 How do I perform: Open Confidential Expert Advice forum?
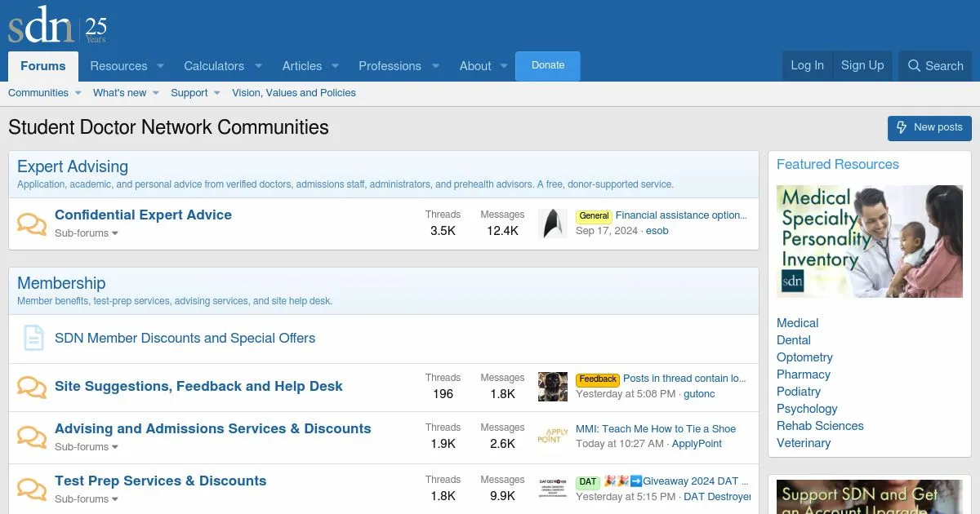click(x=143, y=215)
